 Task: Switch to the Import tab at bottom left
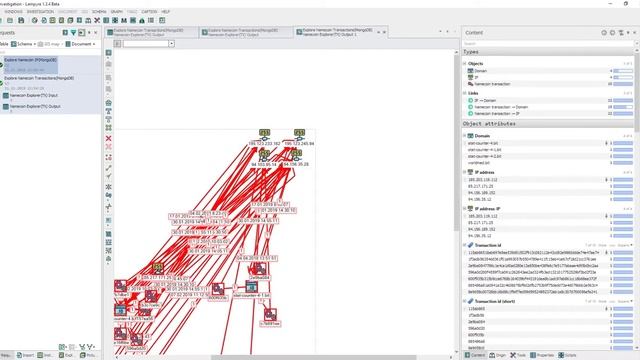coord(25,355)
